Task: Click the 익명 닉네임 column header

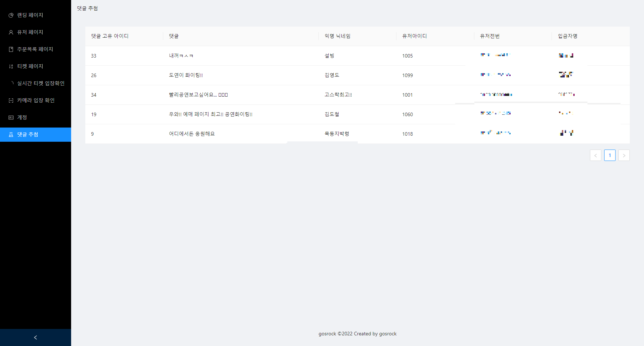Action: [357, 36]
